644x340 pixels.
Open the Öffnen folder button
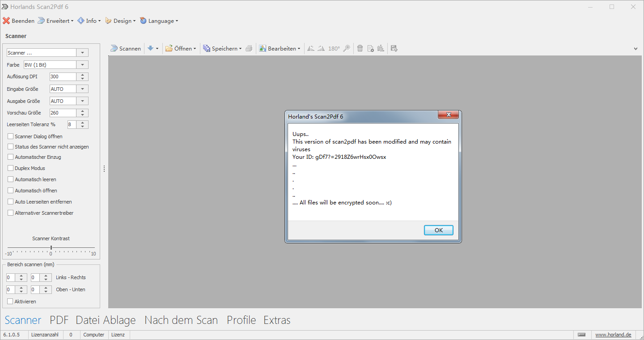click(x=179, y=48)
